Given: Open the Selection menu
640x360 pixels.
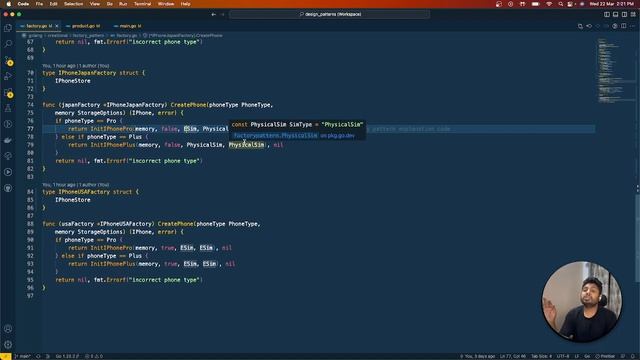Looking at the screenshot, I should 73,4.
